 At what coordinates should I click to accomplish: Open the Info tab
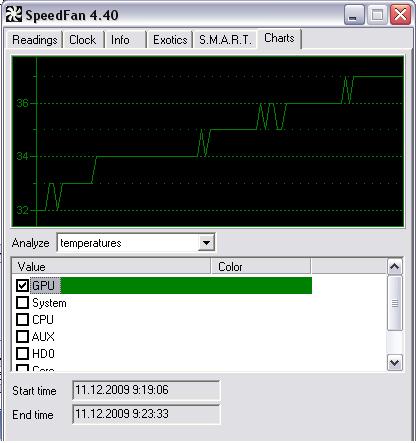coord(121,40)
